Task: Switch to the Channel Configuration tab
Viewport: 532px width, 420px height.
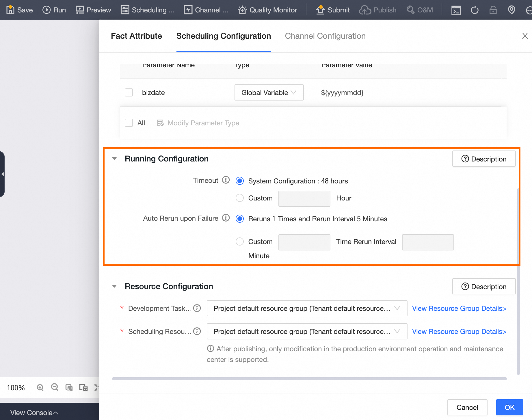Action: (325, 36)
